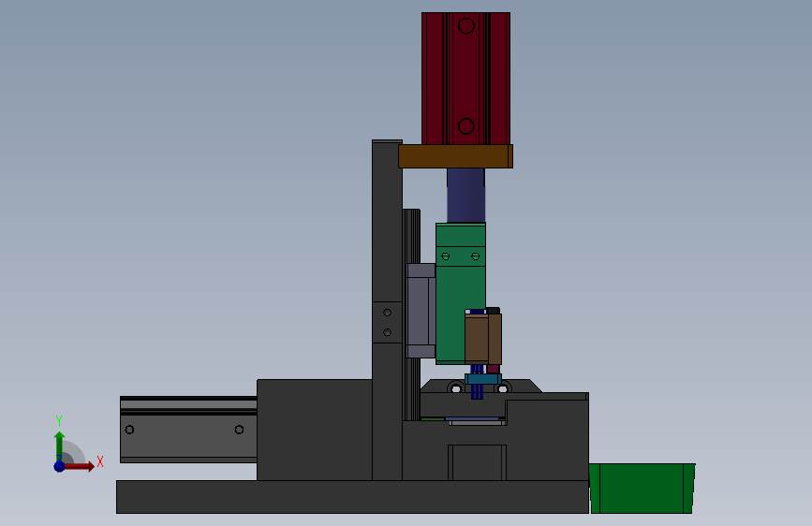Select the tall dark vertical column

[x=388, y=311]
